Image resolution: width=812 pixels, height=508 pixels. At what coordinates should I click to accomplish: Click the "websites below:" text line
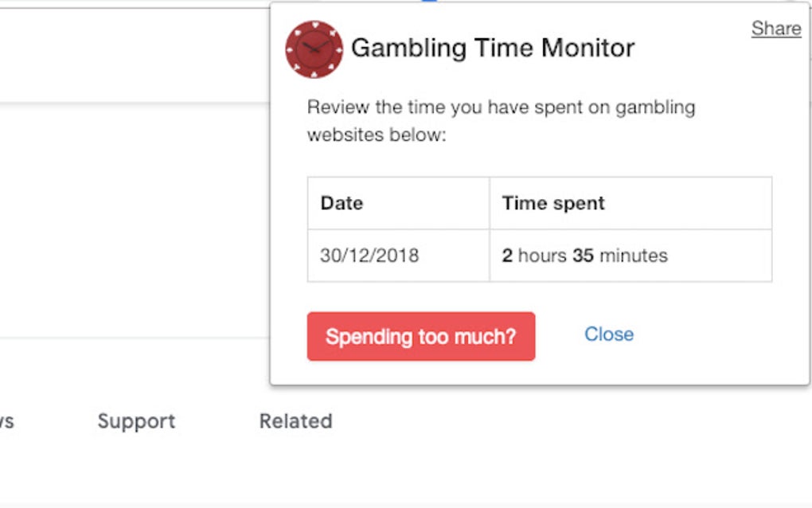pyautogui.click(x=377, y=135)
